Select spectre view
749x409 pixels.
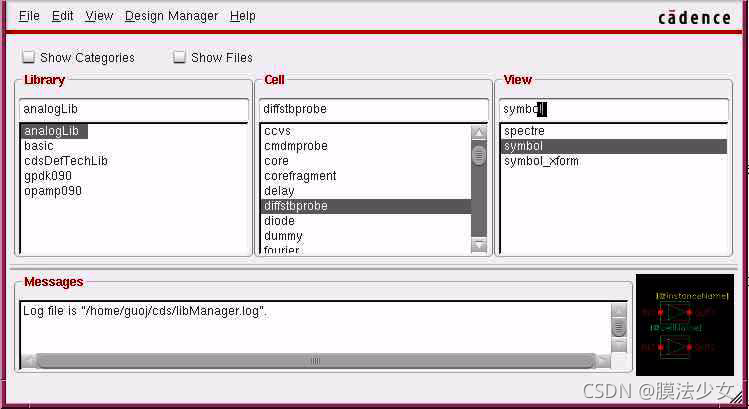coord(614,131)
